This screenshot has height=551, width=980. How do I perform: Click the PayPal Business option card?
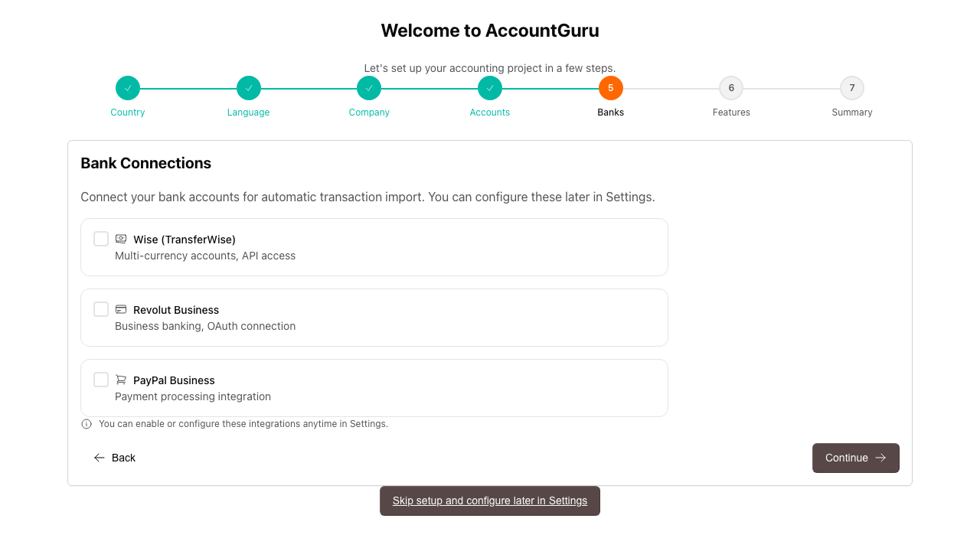459,388
